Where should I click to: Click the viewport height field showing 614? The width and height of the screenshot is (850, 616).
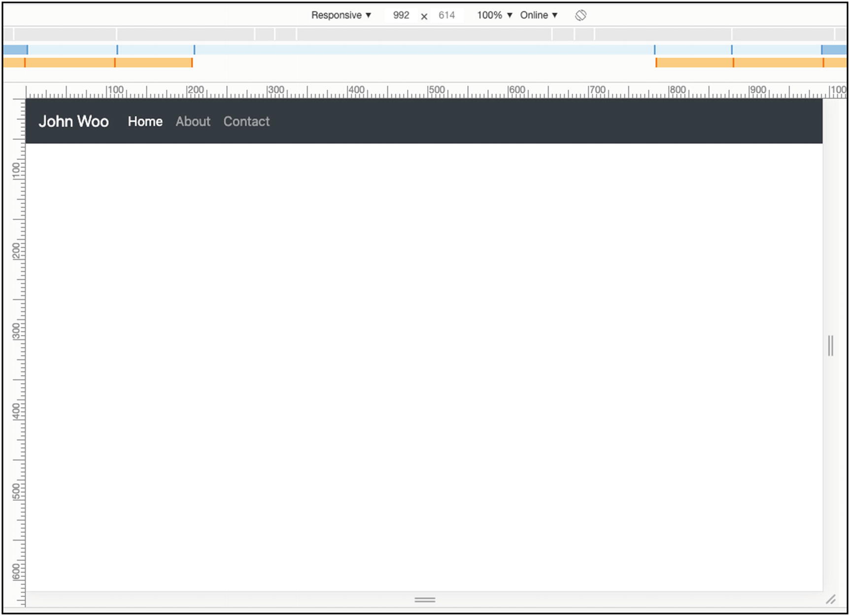click(446, 15)
